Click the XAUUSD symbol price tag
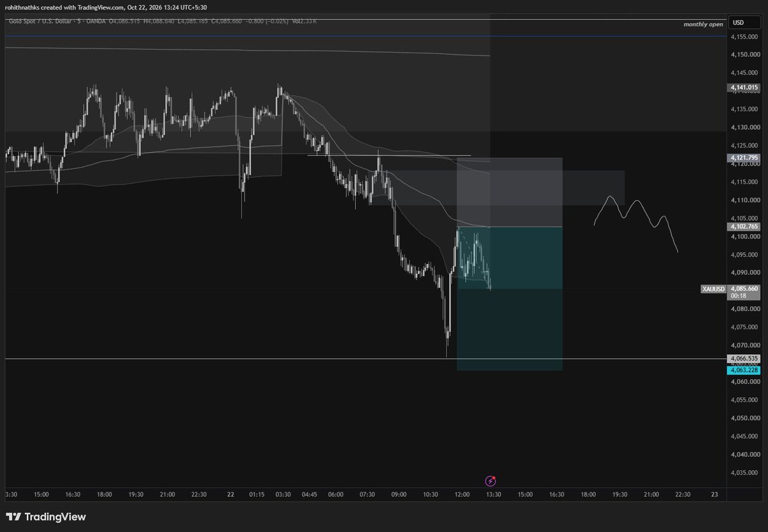Screen dimensions: 768x532 coord(714,289)
